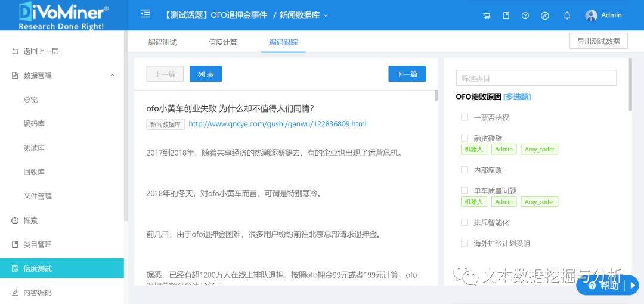Open the bookmark document icon in header
The width and height of the screenshot is (644, 304).
click(506, 15)
